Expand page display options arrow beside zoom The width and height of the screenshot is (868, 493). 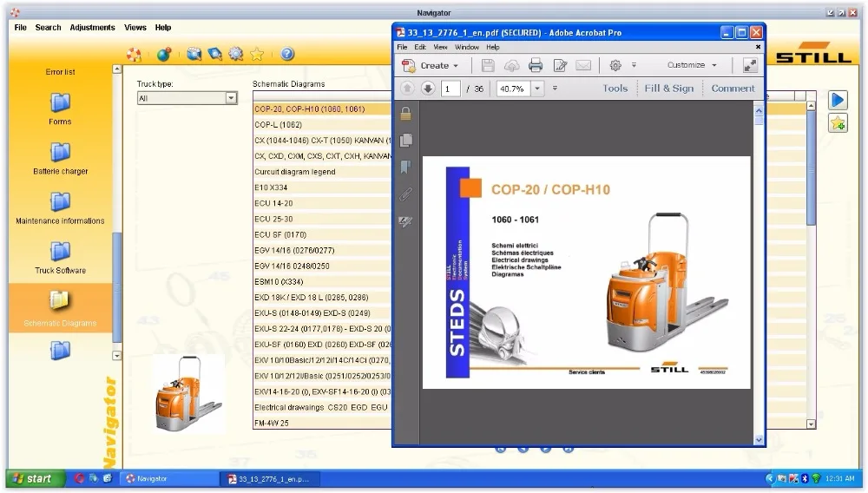[555, 89]
